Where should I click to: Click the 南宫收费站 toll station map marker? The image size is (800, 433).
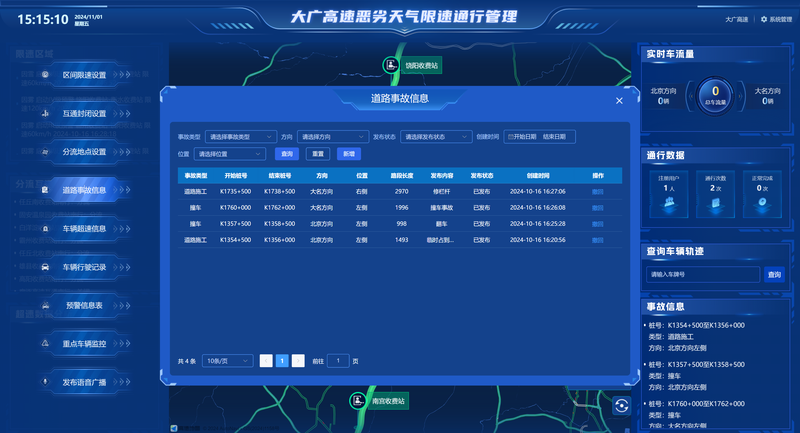358,400
